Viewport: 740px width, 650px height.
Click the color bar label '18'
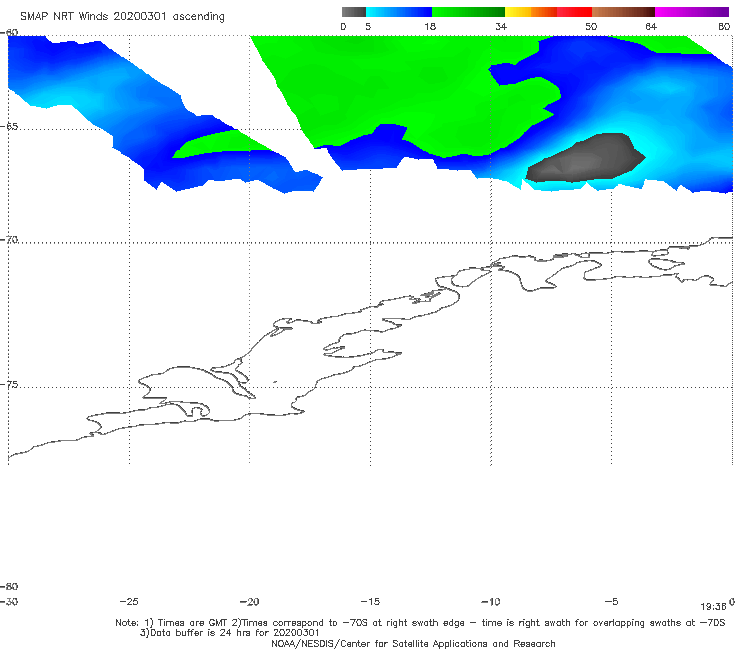(430, 26)
